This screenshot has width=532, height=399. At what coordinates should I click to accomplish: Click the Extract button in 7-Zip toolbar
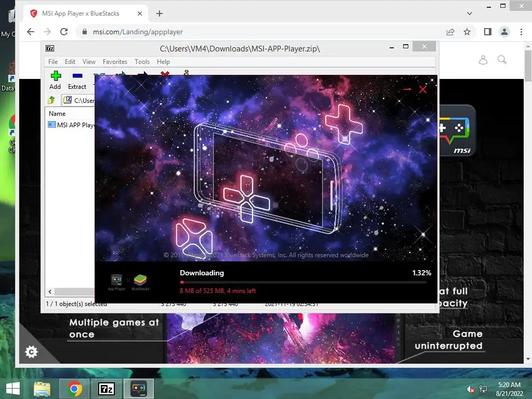77,81
